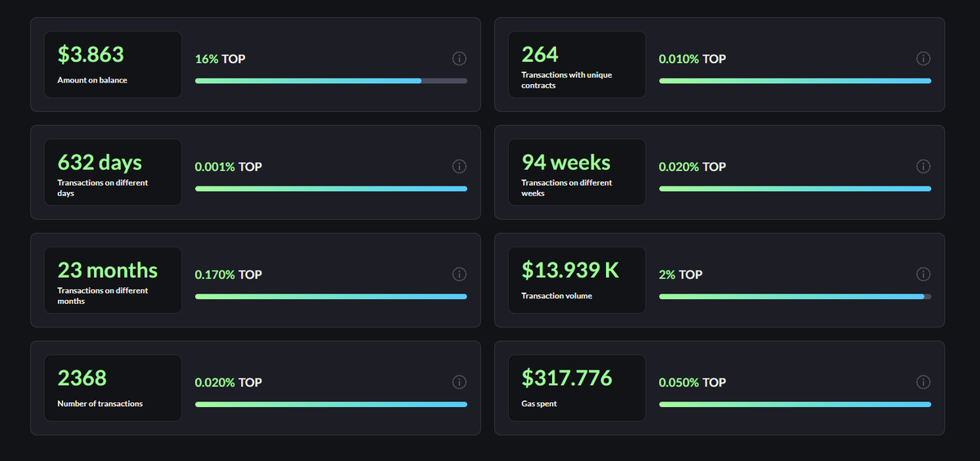Click info icon on different months card
This screenshot has width=980, height=461.
point(459,275)
